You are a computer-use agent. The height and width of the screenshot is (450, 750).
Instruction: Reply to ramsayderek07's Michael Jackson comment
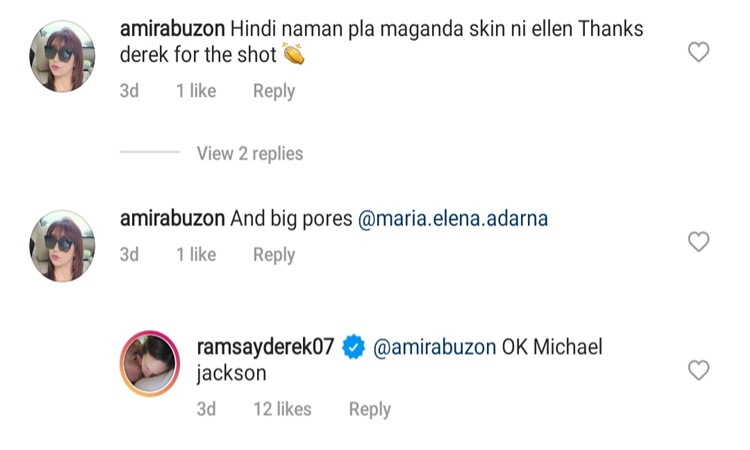pos(369,409)
